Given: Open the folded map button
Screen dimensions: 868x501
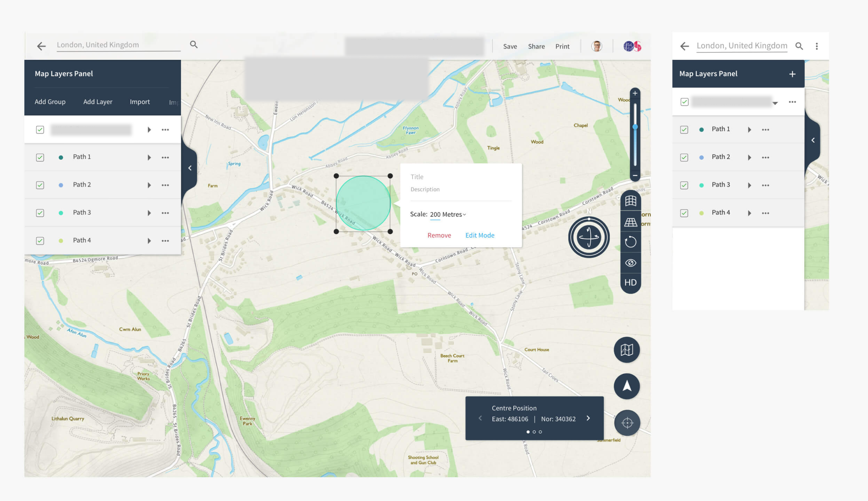Looking at the screenshot, I should pyautogui.click(x=626, y=350).
